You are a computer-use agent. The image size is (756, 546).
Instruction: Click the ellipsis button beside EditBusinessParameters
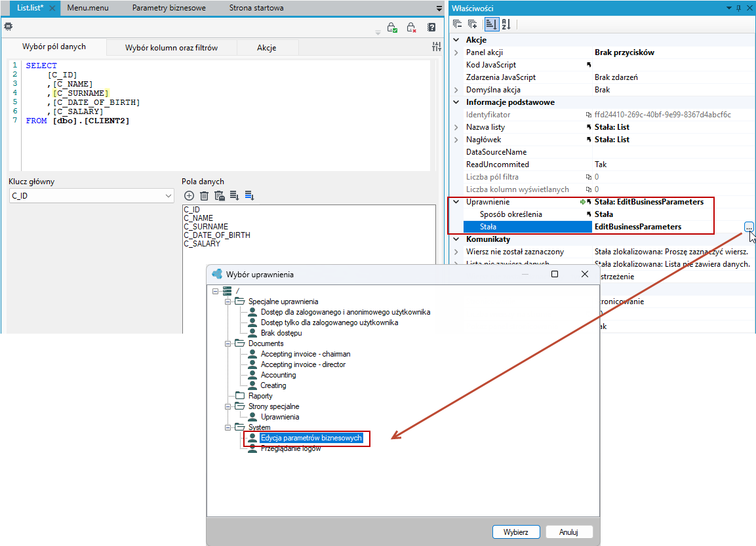point(749,227)
